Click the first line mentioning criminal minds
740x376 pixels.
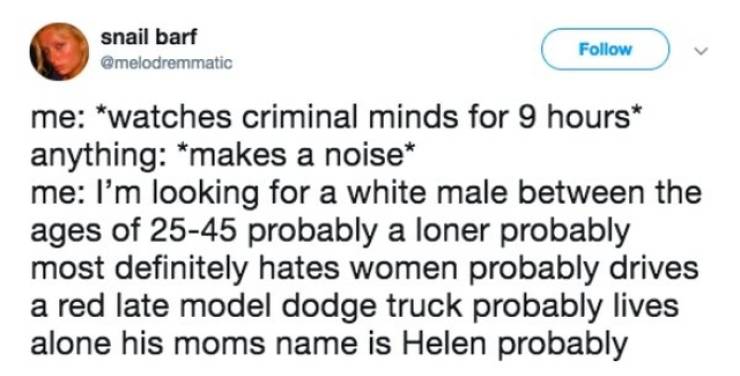pos(335,118)
